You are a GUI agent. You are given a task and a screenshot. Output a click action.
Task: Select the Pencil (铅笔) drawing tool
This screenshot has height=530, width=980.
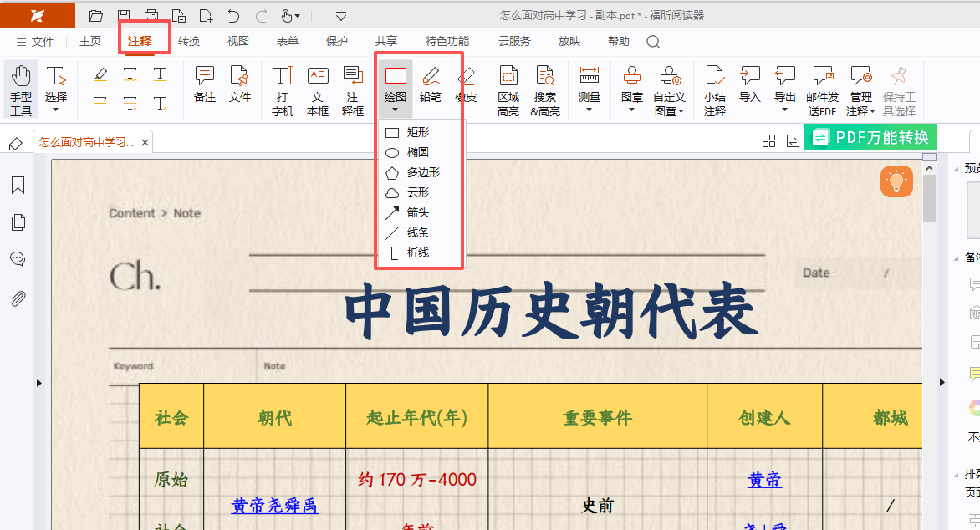tap(431, 87)
